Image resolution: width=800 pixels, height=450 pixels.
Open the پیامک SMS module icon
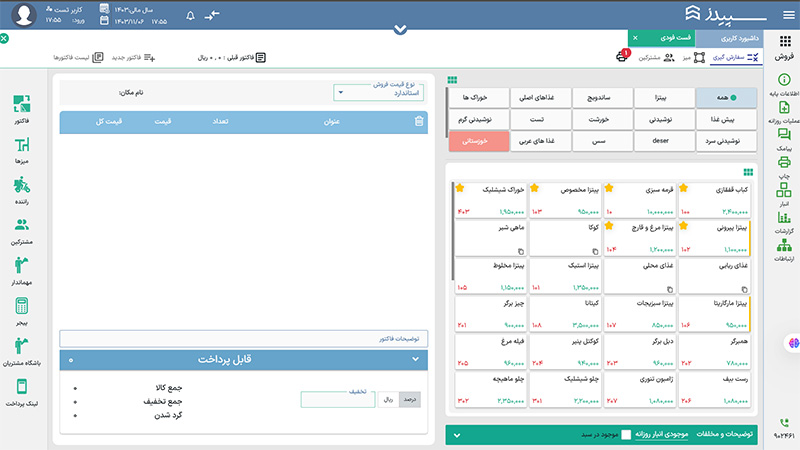[x=784, y=135]
